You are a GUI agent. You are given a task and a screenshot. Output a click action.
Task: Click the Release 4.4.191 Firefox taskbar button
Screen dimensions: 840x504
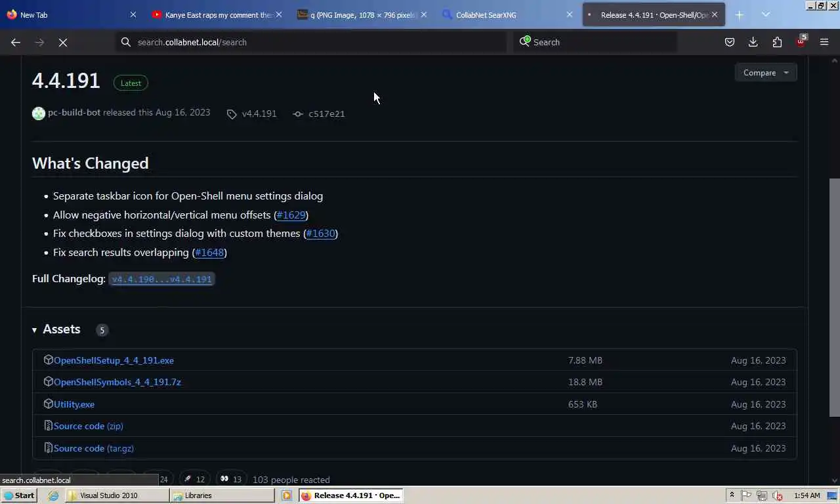tap(351, 495)
